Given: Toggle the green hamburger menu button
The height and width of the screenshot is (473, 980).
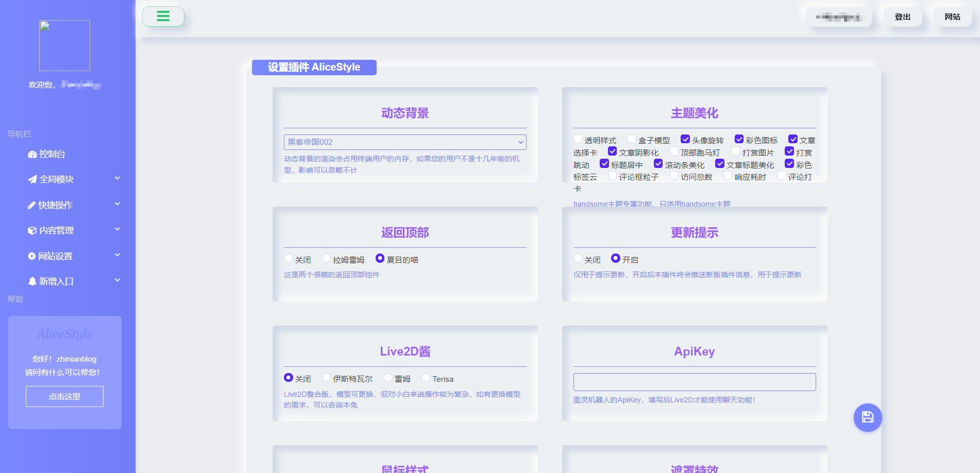Looking at the screenshot, I should pos(163,16).
